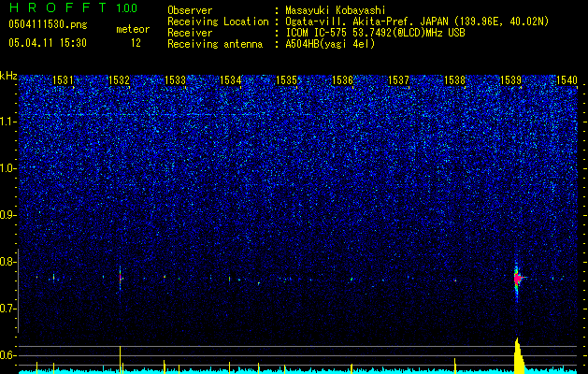Click the 1.0 kHz axis label
Viewport: 588px width, 374px height.
point(7,168)
